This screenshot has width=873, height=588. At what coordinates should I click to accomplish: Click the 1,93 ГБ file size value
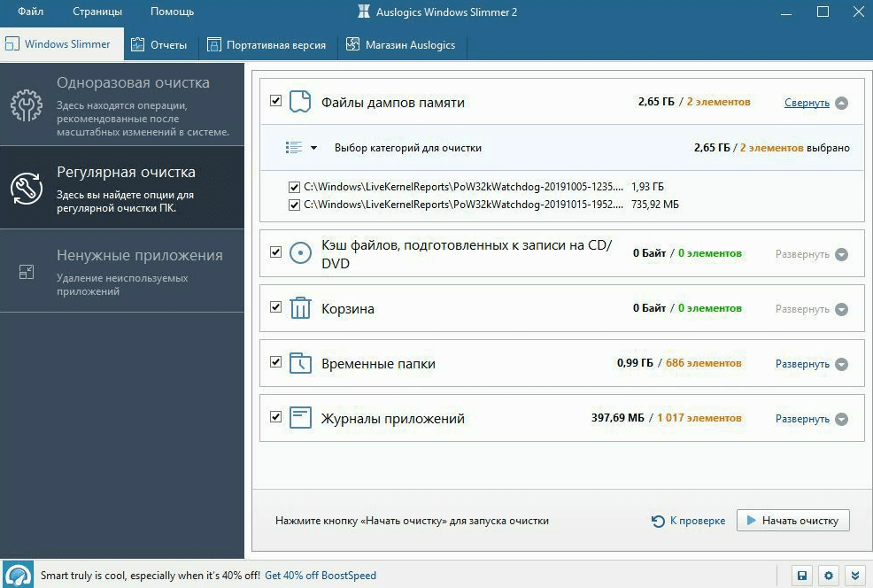(x=647, y=187)
